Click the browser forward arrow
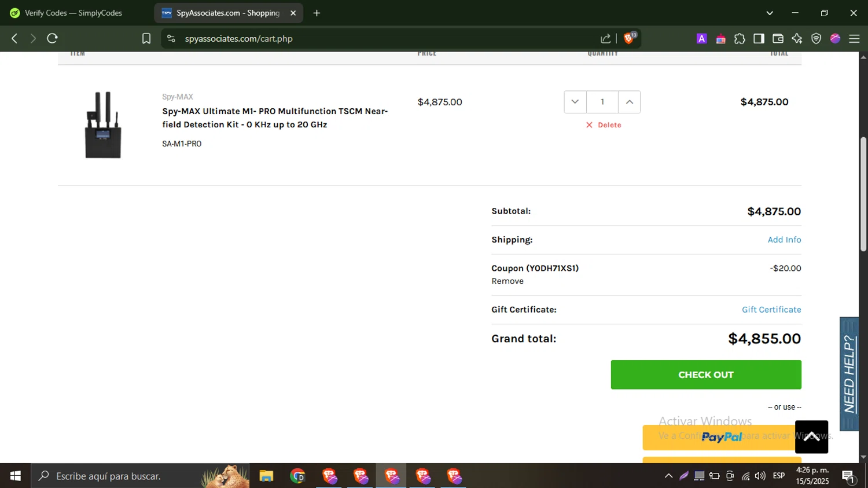The width and height of the screenshot is (868, 488). pos(33,38)
